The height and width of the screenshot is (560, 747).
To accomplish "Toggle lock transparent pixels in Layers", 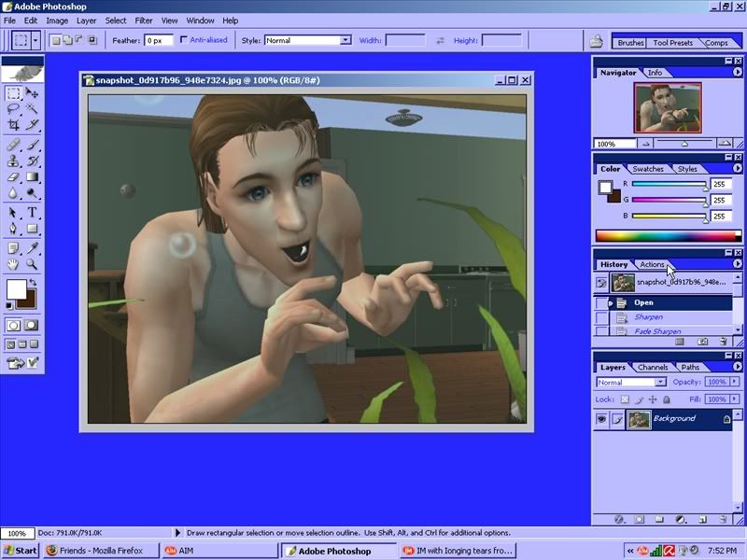I will pyautogui.click(x=625, y=399).
